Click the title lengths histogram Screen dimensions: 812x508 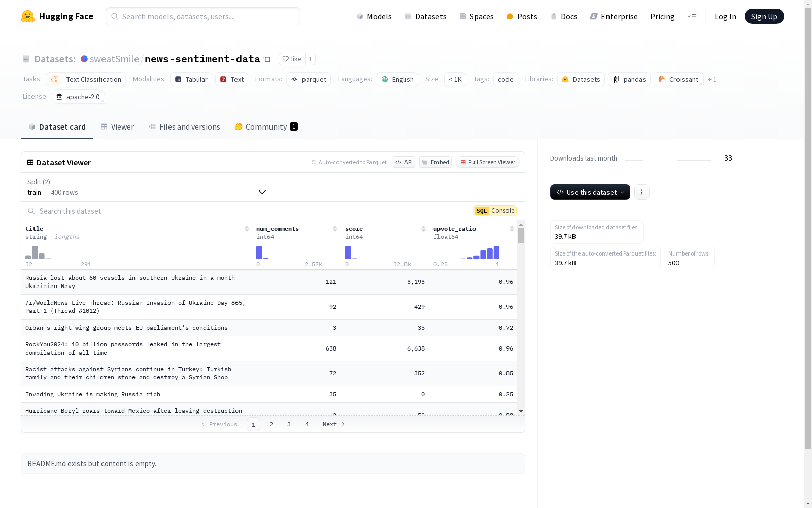tap(58, 252)
